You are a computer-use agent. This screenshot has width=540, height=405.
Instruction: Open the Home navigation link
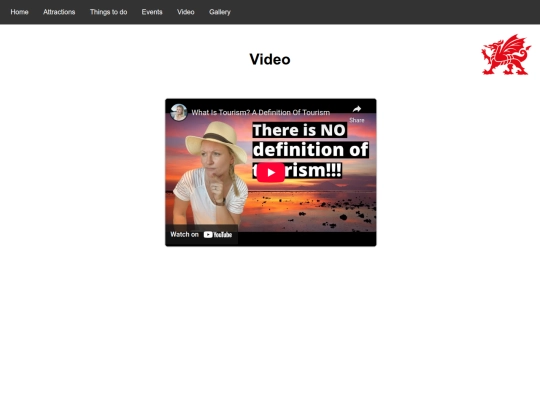(x=19, y=12)
